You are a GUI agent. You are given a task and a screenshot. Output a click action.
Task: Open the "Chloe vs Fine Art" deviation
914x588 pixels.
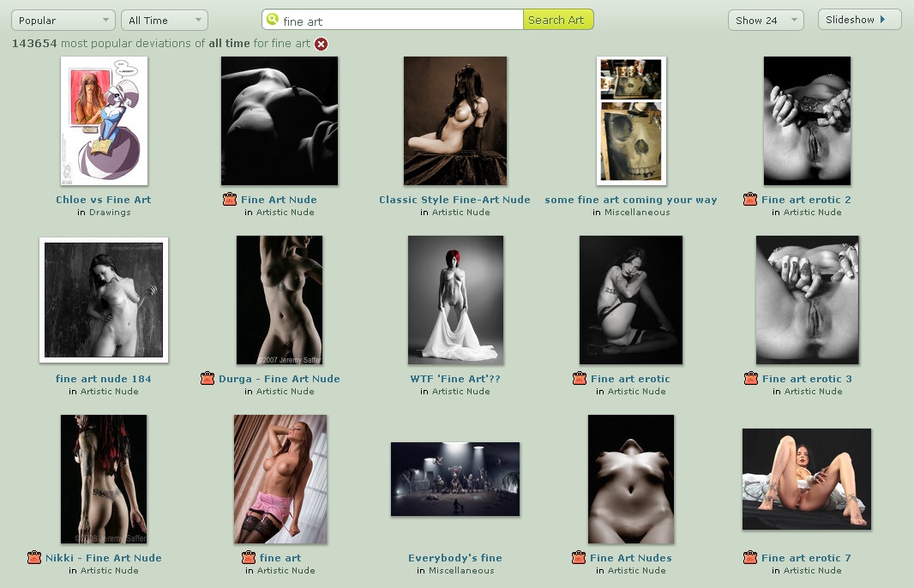tap(104, 199)
